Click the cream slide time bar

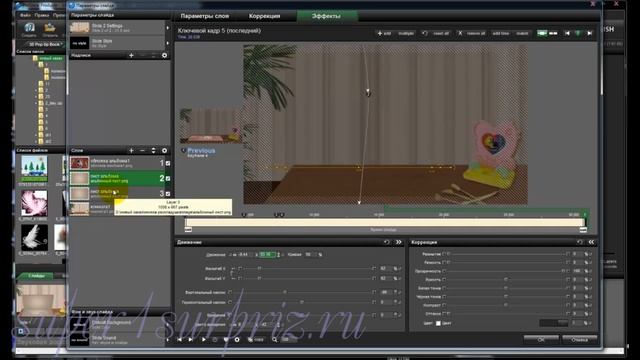click(x=385, y=222)
